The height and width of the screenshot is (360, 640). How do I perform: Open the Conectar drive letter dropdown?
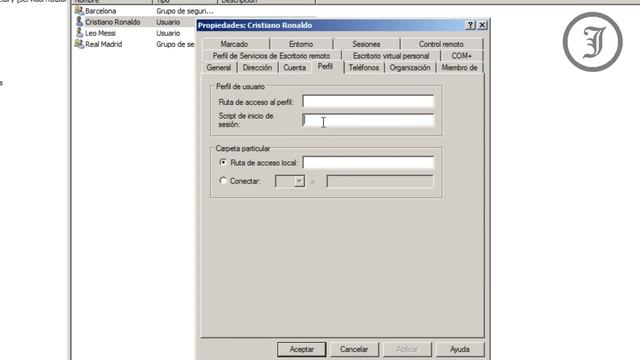tap(299, 181)
